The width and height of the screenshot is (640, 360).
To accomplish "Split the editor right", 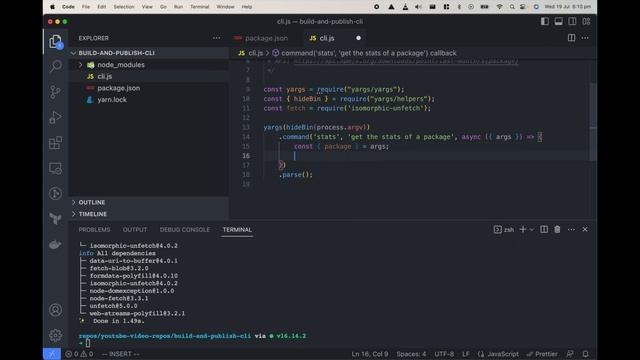I will pyautogui.click(x=571, y=38).
